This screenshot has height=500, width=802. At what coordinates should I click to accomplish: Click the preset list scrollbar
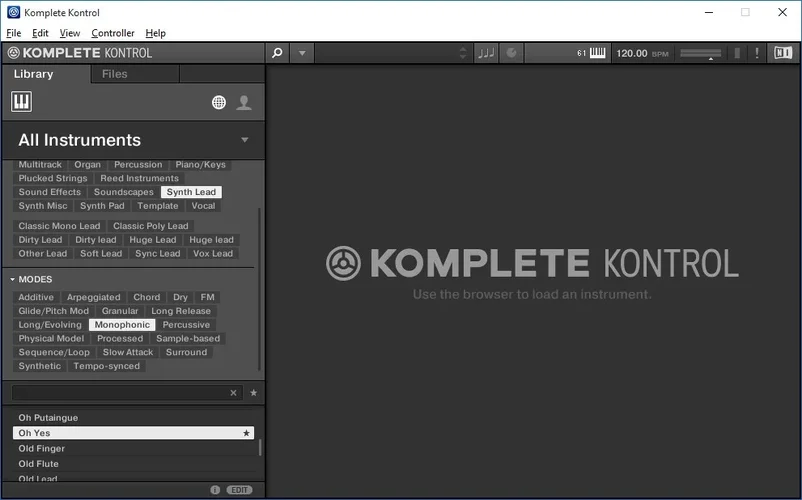[260, 447]
